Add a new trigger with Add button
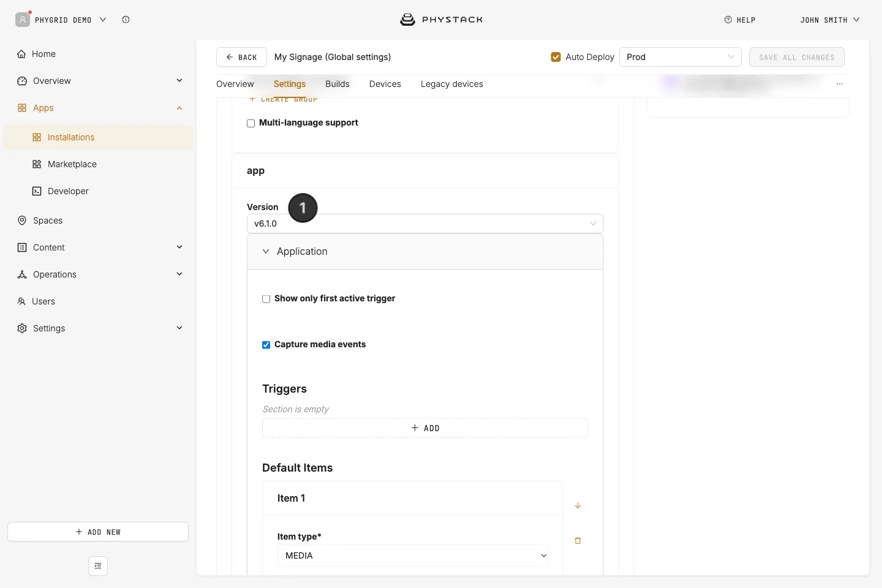The width and height of the screenshot is (882, 588). point(425,428)
